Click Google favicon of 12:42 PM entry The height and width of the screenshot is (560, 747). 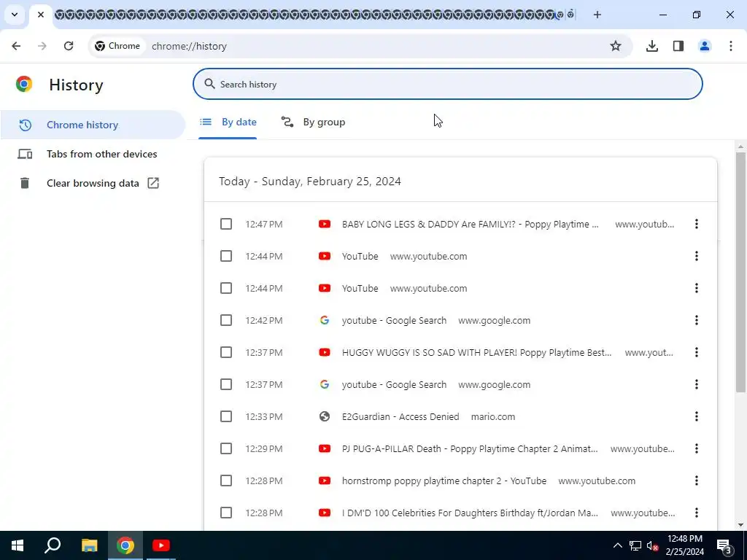click(x=325, y=321)
